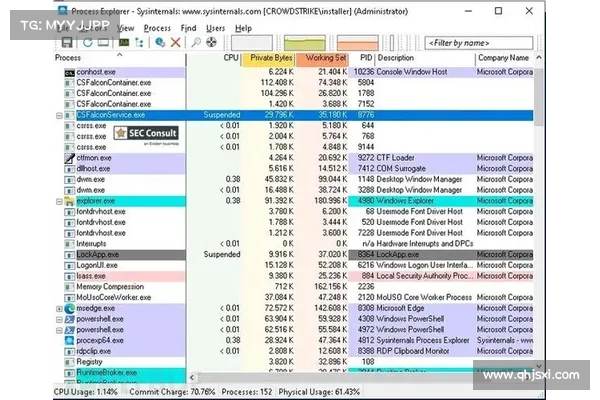Open the Find menu
600x400 pixels.
click(188, 28)
